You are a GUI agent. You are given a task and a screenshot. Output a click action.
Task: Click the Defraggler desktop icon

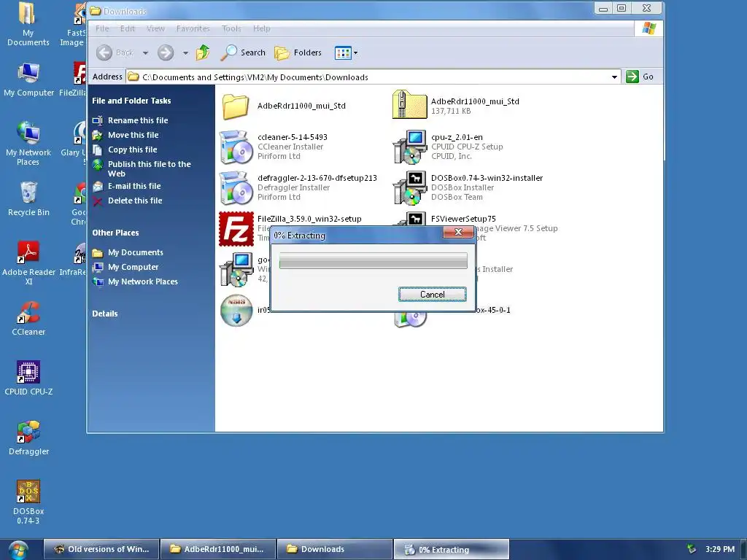28,432
